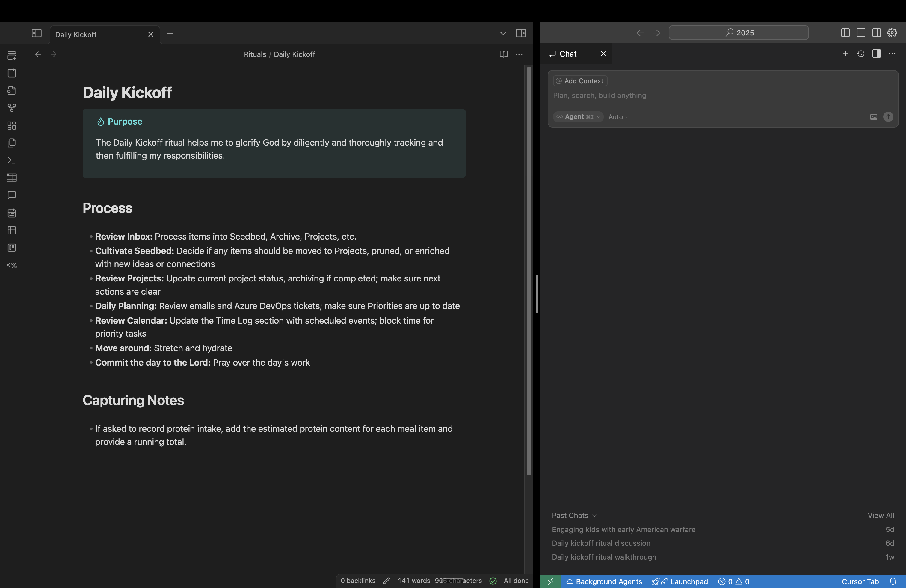Screen dimensions: 906x588
Task: Open the graph view icon
Action: (12, 108)
